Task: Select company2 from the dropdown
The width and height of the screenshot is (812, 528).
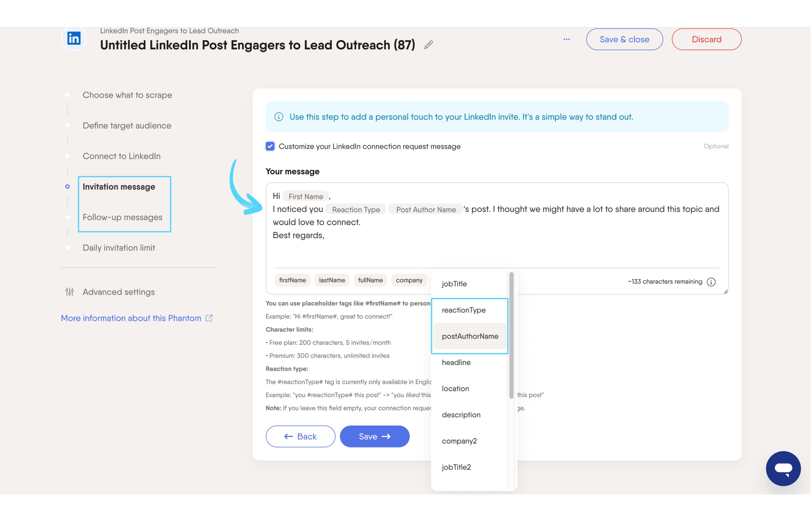Action: (x=470, y=441)
